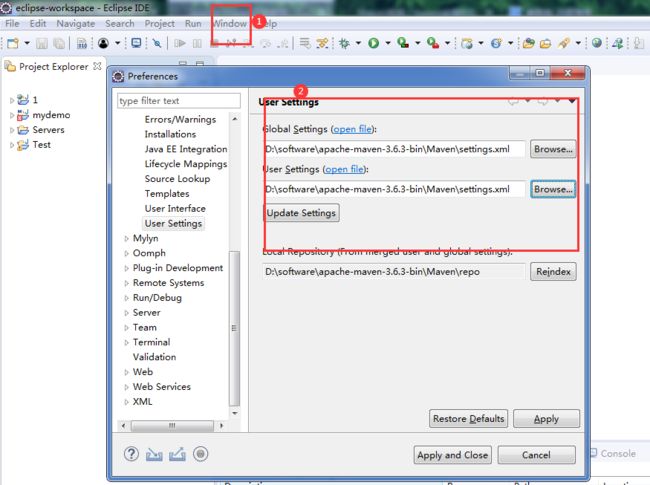Open the Global Settings file link
Image resolution: width=650 pixels, height=485 pixels.
point(352,129)
